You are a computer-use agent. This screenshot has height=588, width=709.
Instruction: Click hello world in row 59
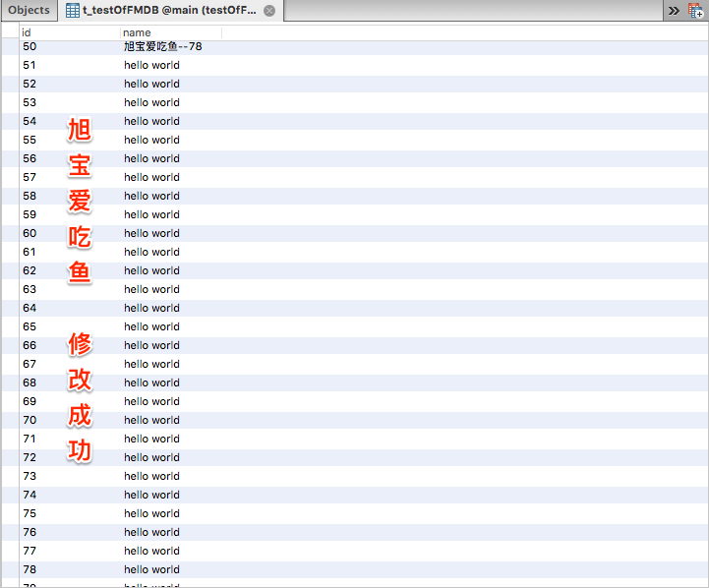tap(151, 214)
